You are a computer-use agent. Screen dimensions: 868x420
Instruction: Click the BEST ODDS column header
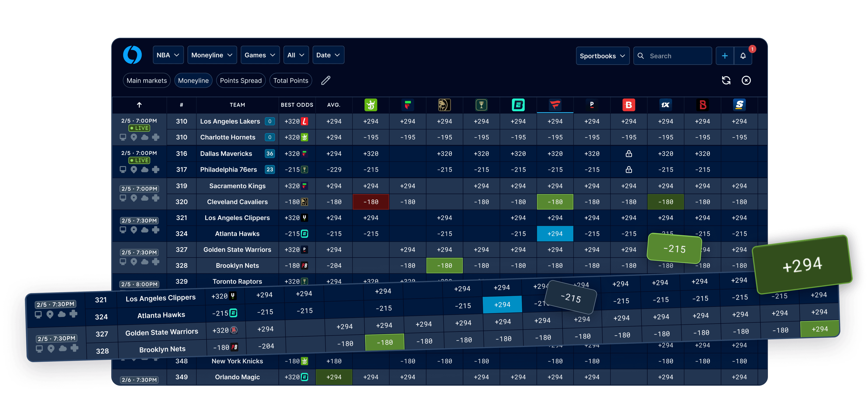[297, 105]
